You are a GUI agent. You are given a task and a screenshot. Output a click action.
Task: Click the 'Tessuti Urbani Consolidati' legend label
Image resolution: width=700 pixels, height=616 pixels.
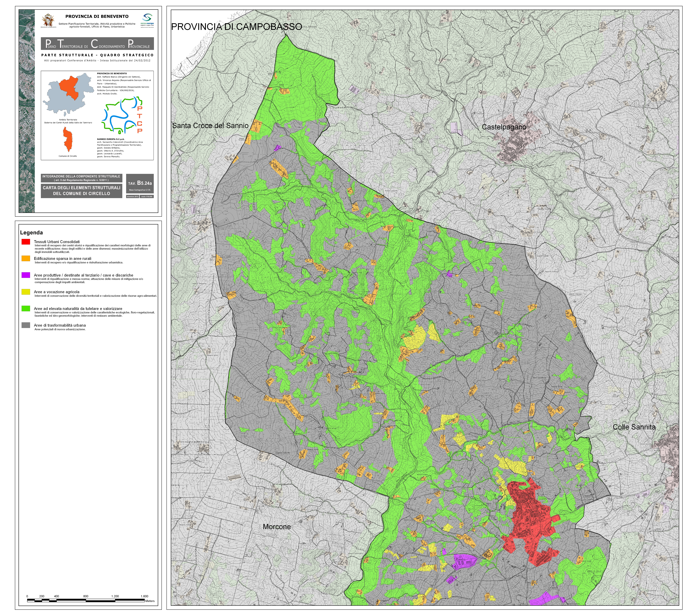click(x=57, y=242)
